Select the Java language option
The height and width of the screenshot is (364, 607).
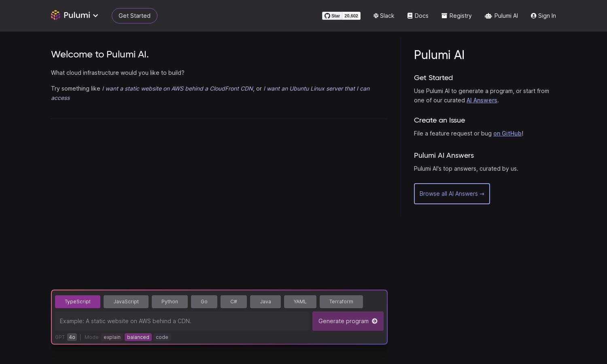pos(265,302)
